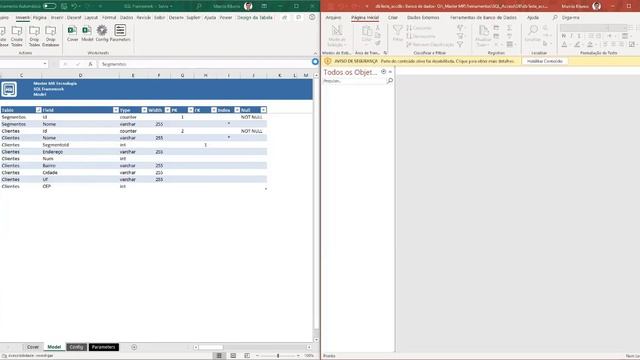Click the Parameters ribbon icon in Excel
The width and height of the screenshot is (640, 360).
tap(120, 33)
